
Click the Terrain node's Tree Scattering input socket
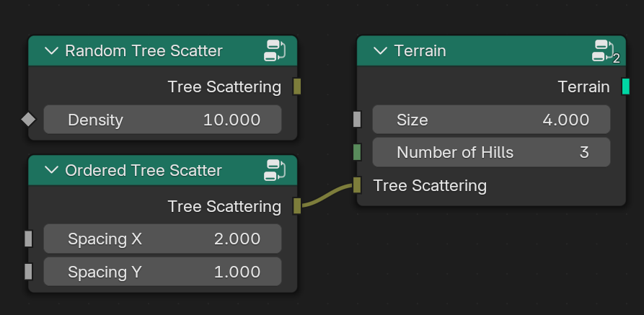point(356,185)
